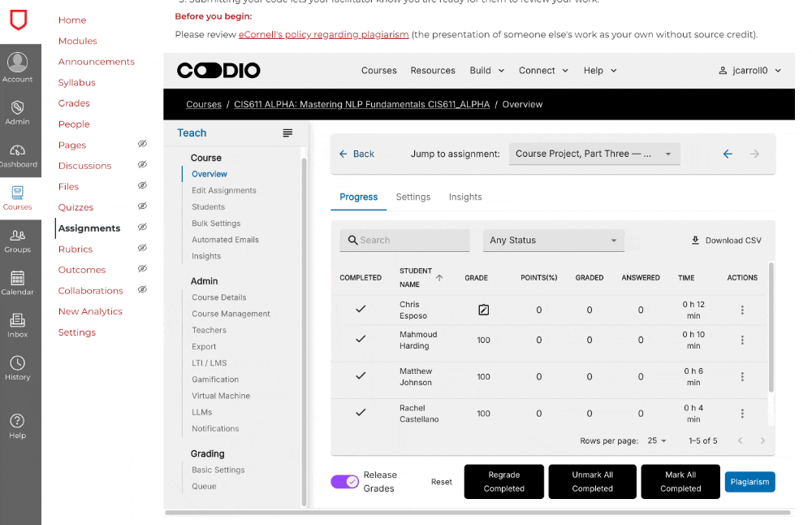The image size is (812, 525).
Task: Sort by student name arrow
Action: click(439, 278)
